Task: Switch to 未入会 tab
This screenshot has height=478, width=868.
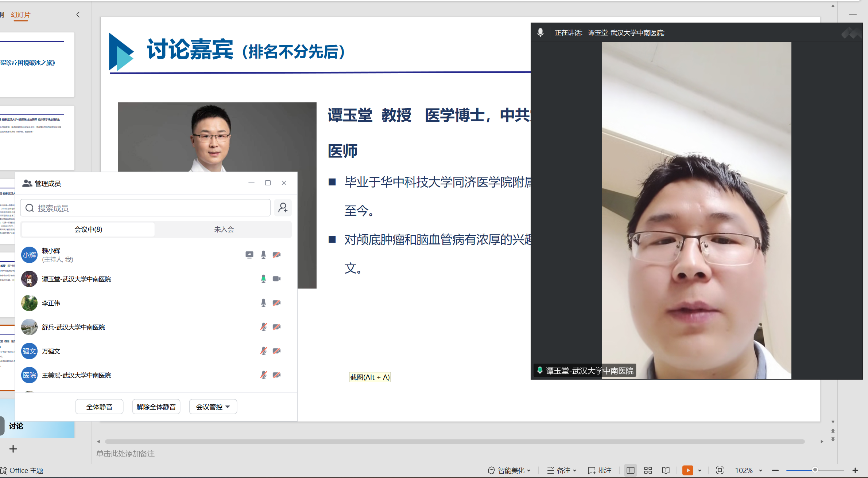Action: click(224, 230)
